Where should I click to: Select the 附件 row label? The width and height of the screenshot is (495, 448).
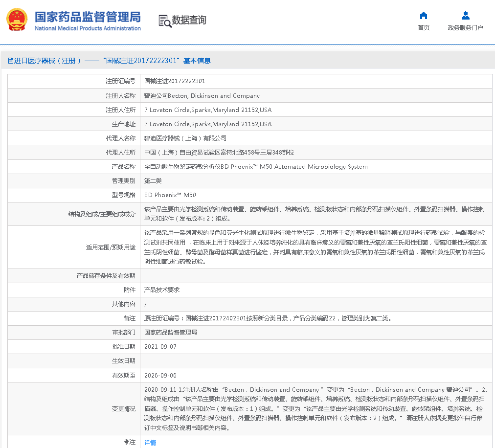point(130,290)
